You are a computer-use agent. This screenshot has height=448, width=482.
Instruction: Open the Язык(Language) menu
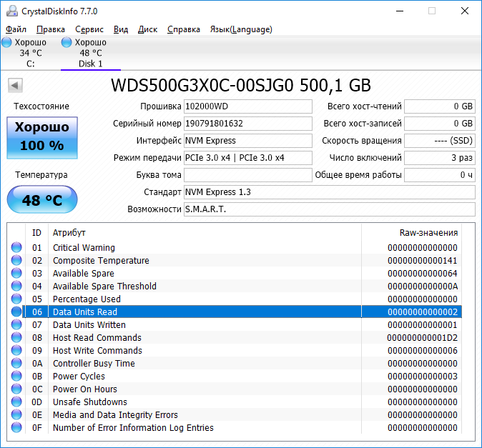tap(240, 29)
